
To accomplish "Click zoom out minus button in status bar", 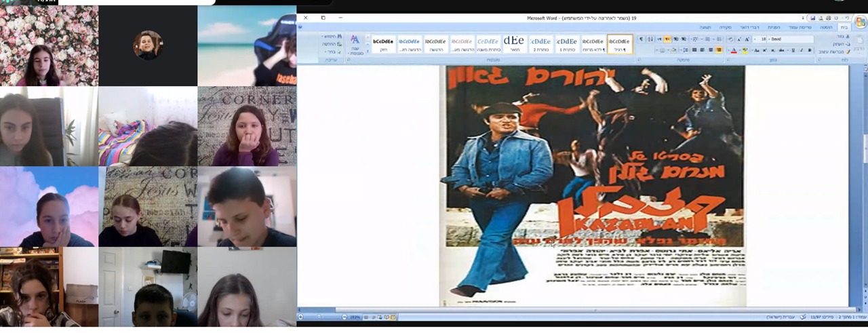I will (x=344, y=317).
